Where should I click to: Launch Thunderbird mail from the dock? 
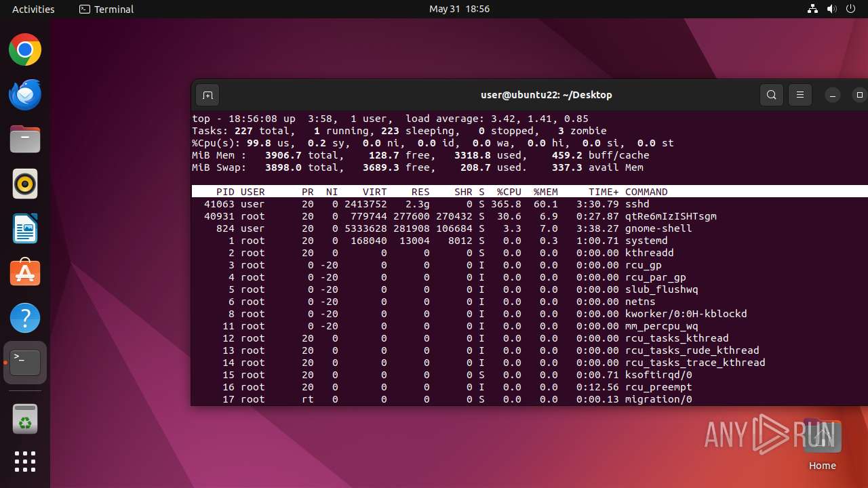click(25, 95)
